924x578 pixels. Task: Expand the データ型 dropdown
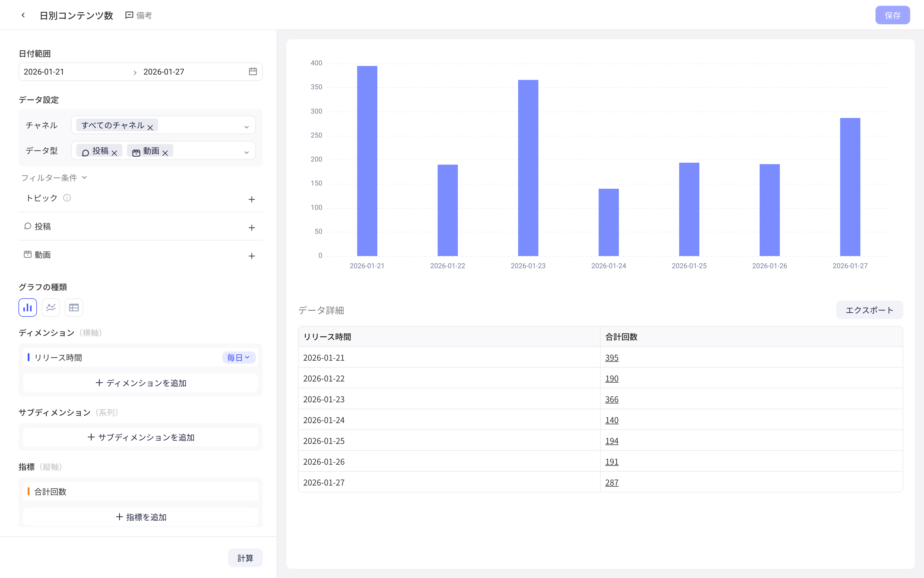coord(247,153)
